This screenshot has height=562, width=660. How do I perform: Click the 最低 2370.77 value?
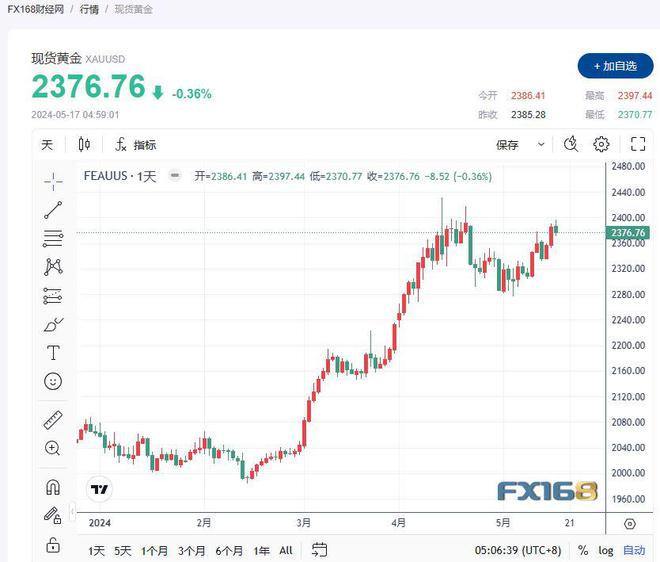tap(635, 115)
